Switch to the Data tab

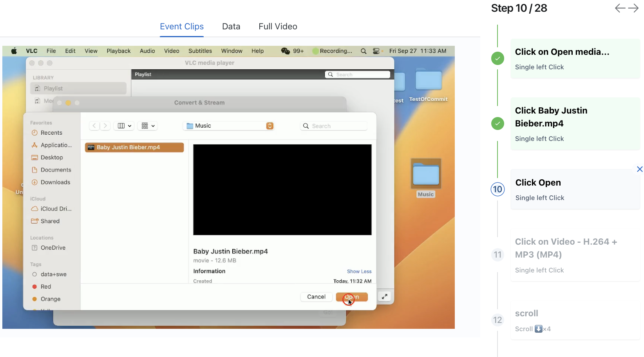231,27
